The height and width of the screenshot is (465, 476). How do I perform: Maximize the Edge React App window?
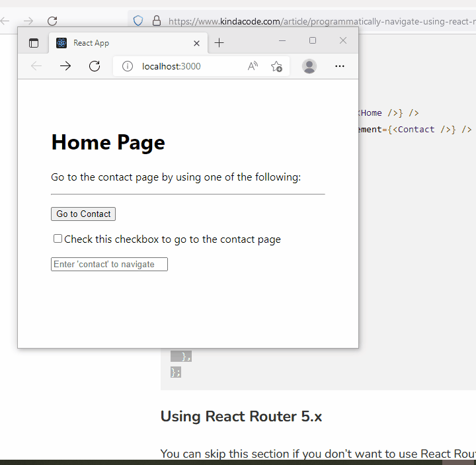tap(313, 41)
